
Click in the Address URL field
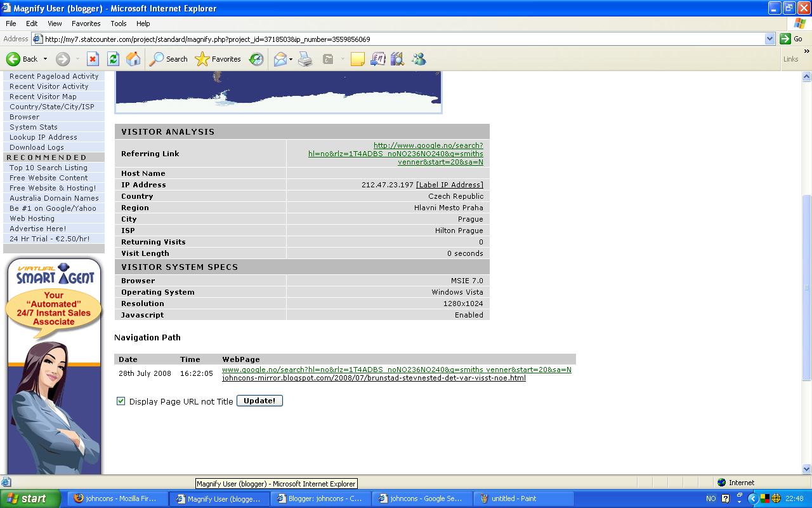pyautogui.click(x=403, y=39)
